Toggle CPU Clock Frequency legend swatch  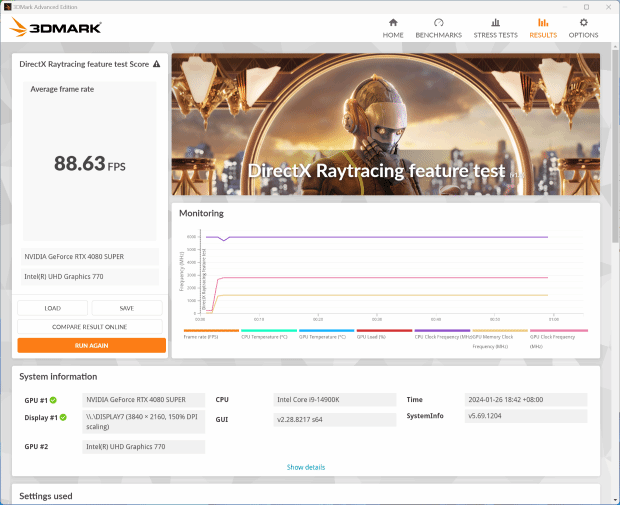pyautogui.click(x=442, y=331)
